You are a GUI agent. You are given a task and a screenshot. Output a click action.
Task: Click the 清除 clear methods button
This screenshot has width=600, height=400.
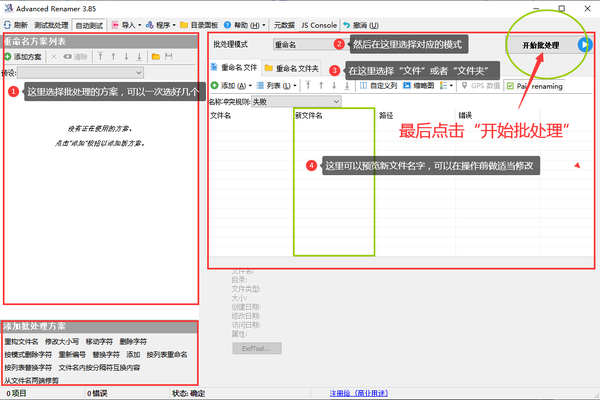75,57
